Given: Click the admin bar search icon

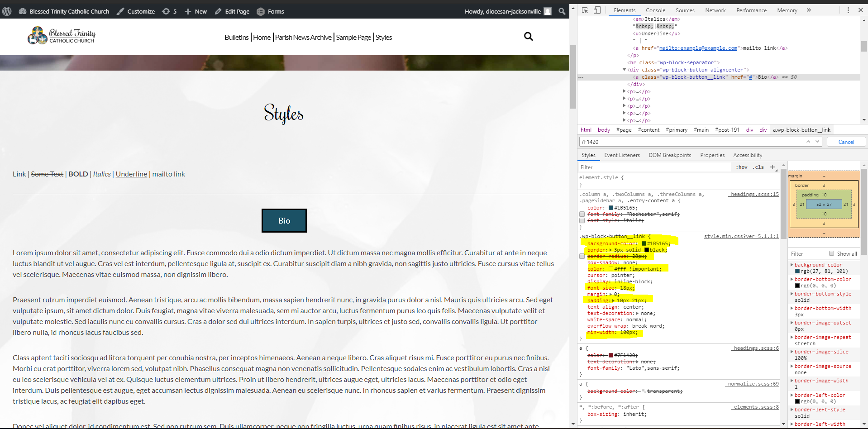Looking at the screenshot, I should click(x=562, y=11).
